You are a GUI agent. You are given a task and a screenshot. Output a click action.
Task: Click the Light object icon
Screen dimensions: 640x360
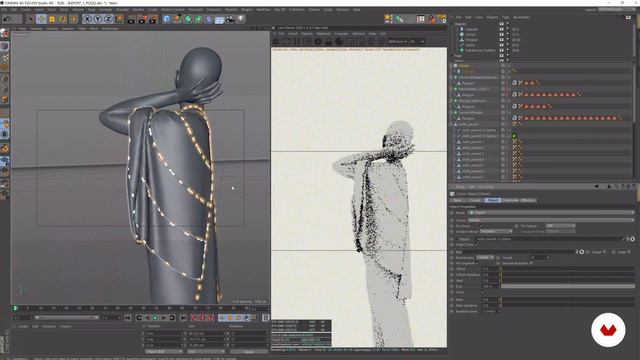(241, 19)
